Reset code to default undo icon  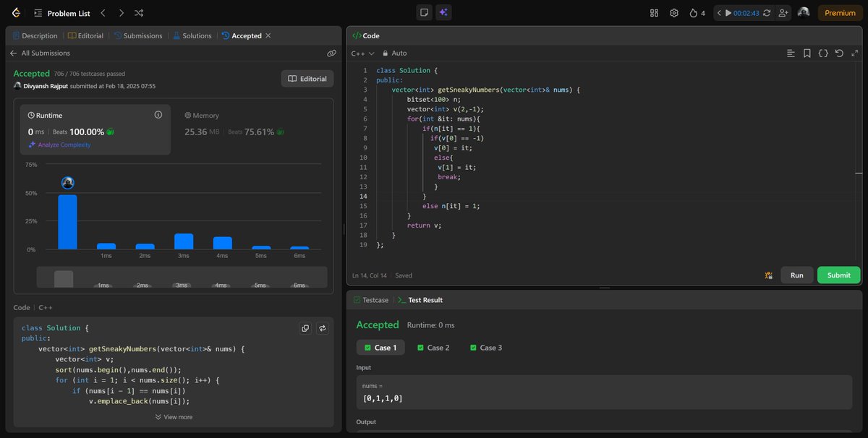(839, 53)
